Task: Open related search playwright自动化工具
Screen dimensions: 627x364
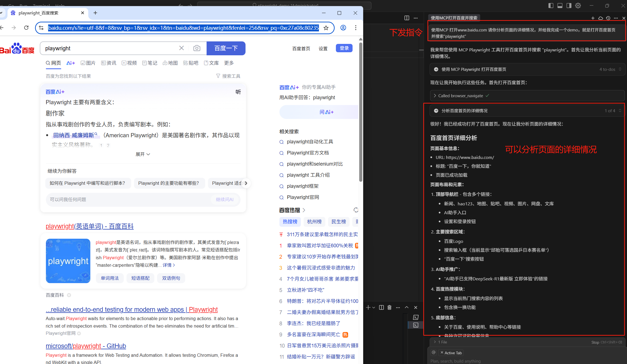Action: (x=310, y=142)
